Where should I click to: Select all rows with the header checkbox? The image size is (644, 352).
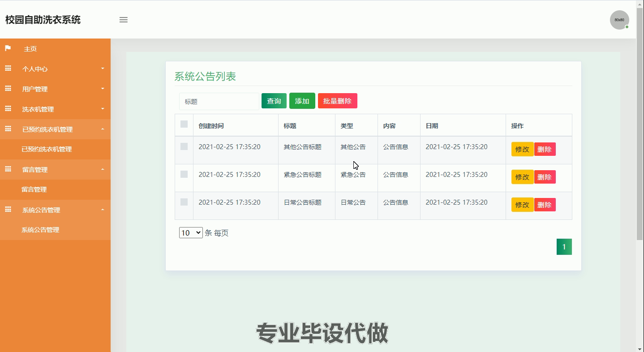click(184, 124)
